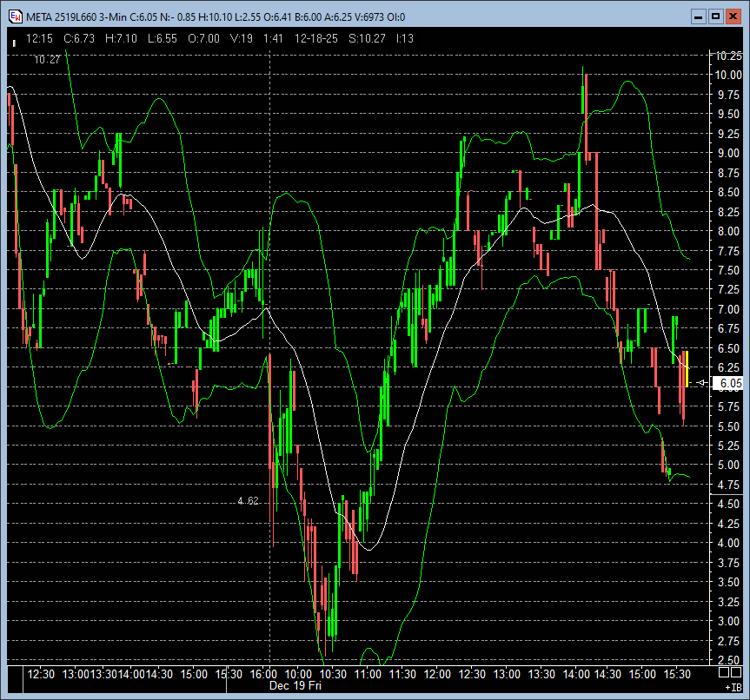Click the 14:00 marker on the right side
The width and height of the screenshot is (750, 700).
click(577, 674)
